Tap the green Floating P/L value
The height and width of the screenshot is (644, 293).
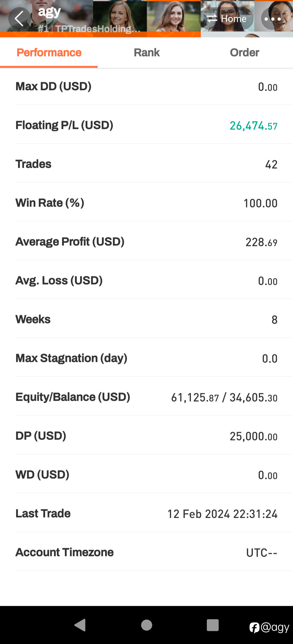pyautogui.click(x=253, y=126)
